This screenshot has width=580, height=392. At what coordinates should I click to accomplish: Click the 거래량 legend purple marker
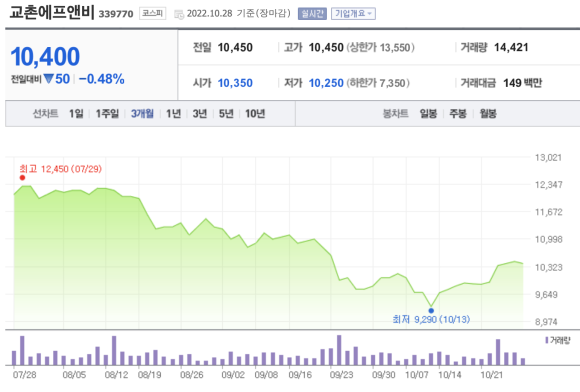coord(547,340)
